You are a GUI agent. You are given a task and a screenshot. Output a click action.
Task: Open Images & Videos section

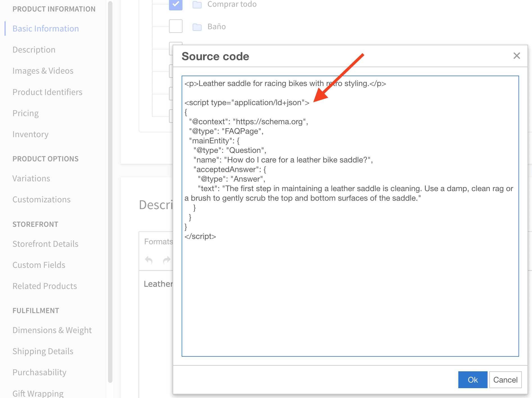point(43,71)
